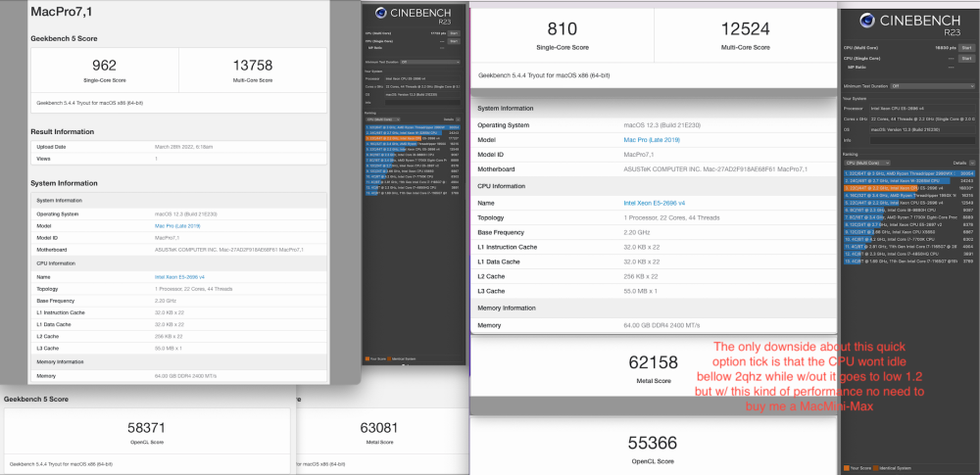
Task: Select Xeon CPU X5650 row in right Cinebench ranking
Action: pyautogui.click(x=909, y=232)
